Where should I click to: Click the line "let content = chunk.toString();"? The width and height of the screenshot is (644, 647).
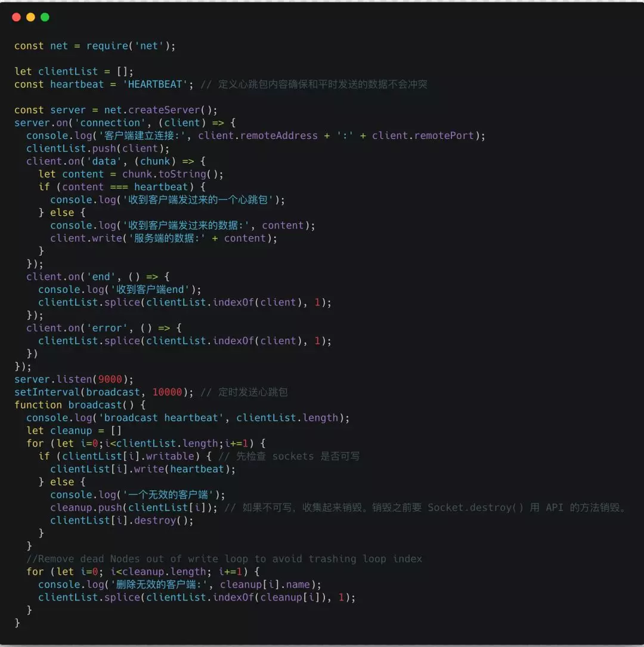point(131,174)
